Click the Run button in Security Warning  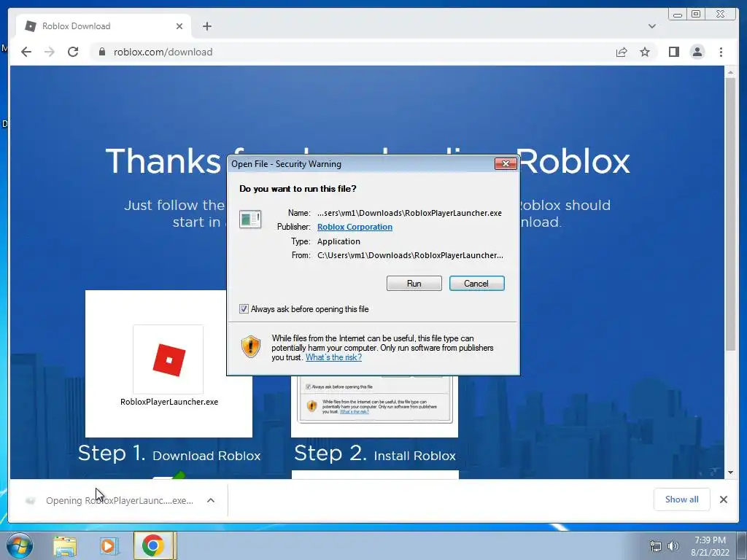click(414, 284)
